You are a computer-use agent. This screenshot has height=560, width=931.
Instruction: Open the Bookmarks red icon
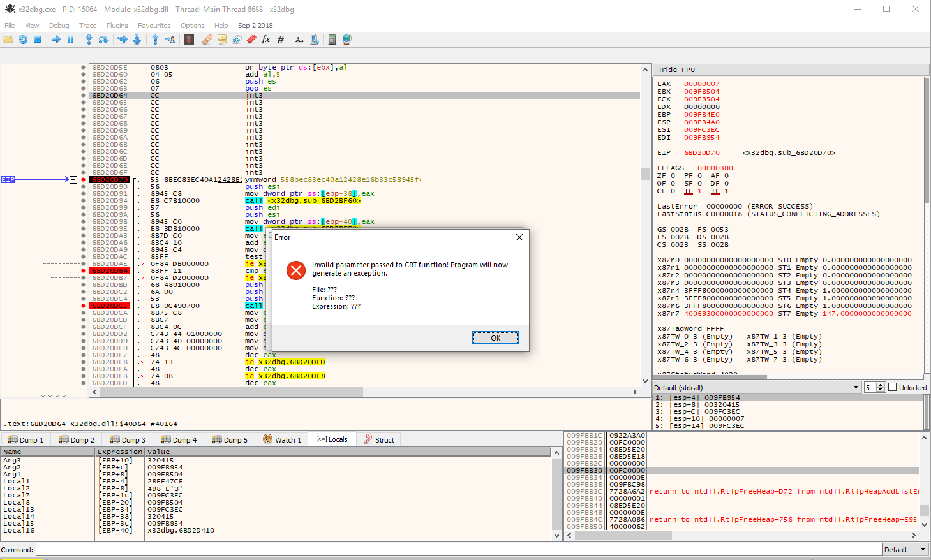tap(251, 40)
